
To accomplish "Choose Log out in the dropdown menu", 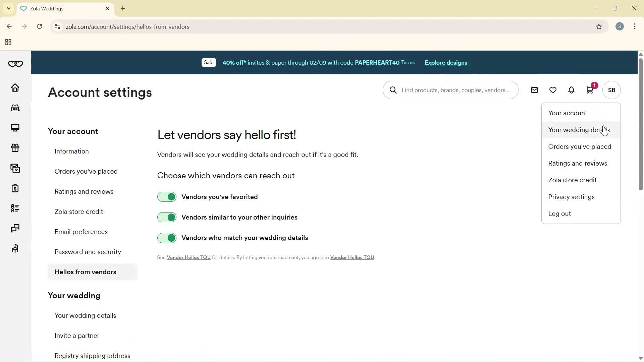I will point(559,214).
